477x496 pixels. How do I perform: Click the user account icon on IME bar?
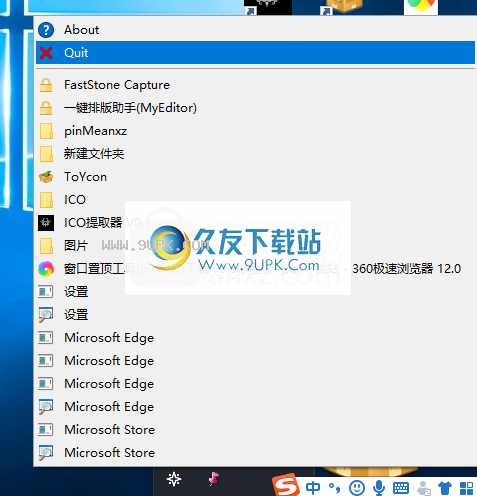coord(424,488)
